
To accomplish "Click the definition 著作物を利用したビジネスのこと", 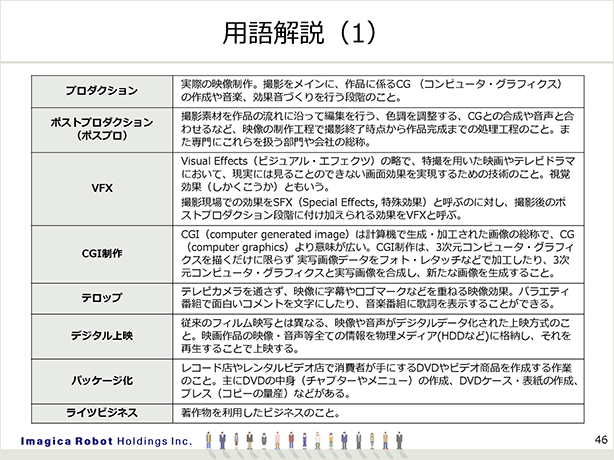I will (260, 413).
